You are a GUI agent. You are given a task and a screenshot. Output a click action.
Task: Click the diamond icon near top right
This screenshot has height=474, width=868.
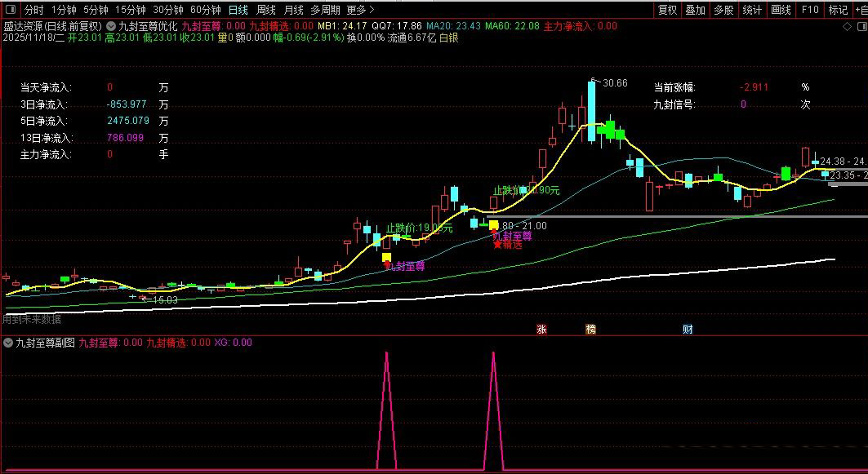coord(847,27)
